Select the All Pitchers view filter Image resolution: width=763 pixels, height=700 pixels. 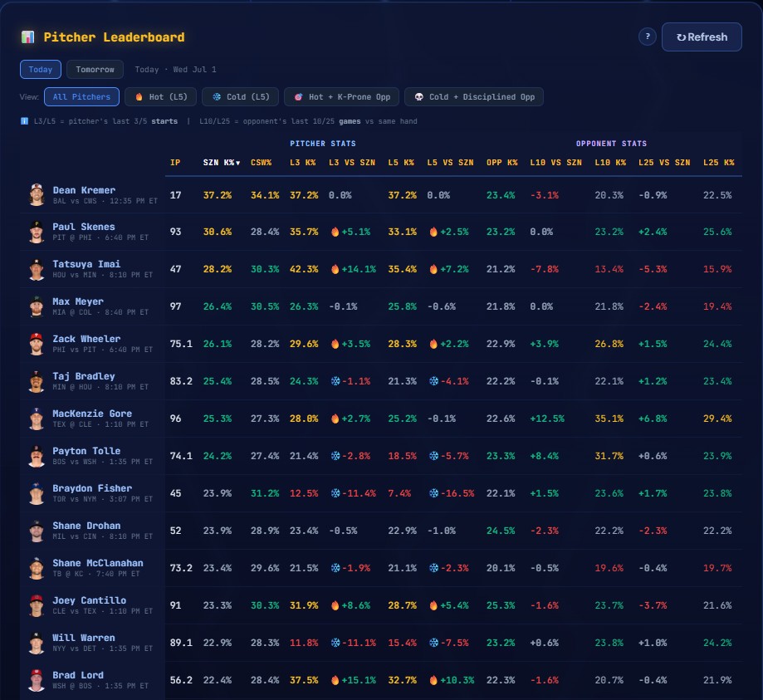pos(81,97)
